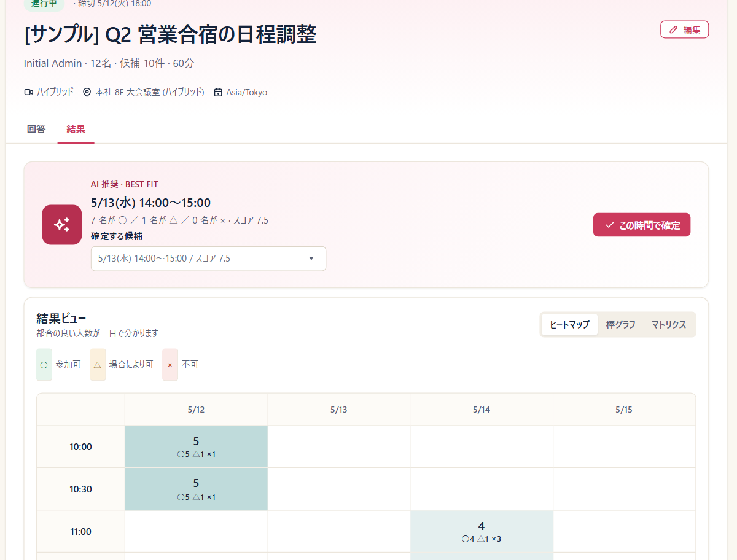Switch to the 回答 tab
Viewport: 737px width, 560px height.
click(x=36, y=129)
